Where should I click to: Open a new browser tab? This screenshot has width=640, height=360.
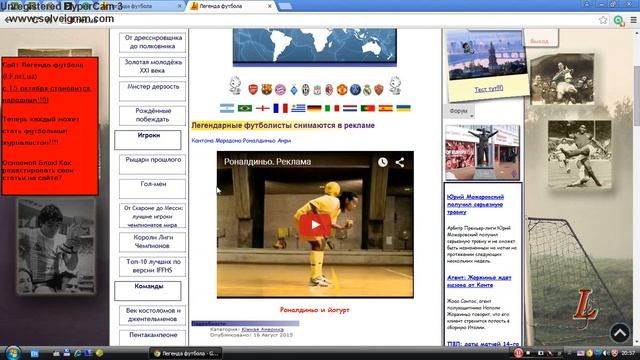coord(285,6)
